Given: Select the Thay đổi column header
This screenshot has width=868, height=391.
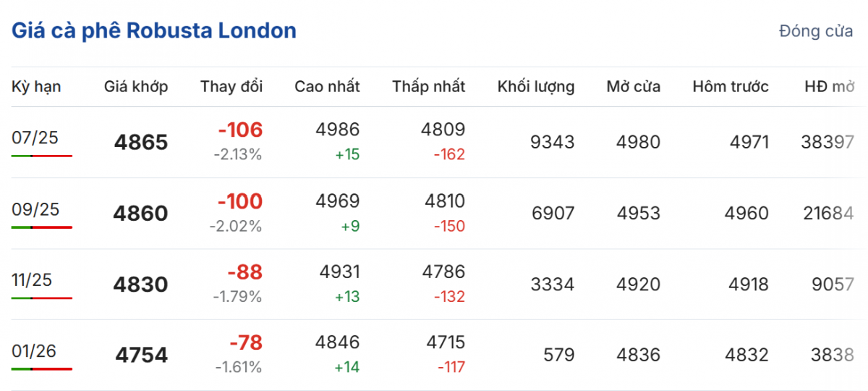Looking at the screenshot, I should pyautogui.click(x=231, y=87).
